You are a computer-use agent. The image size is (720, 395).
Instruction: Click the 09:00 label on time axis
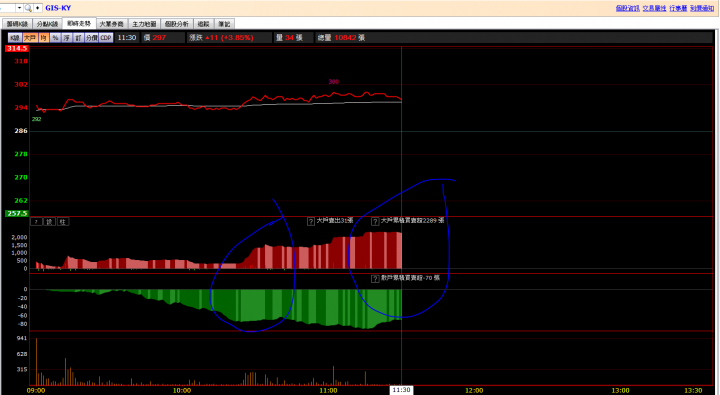pos(36,390)
